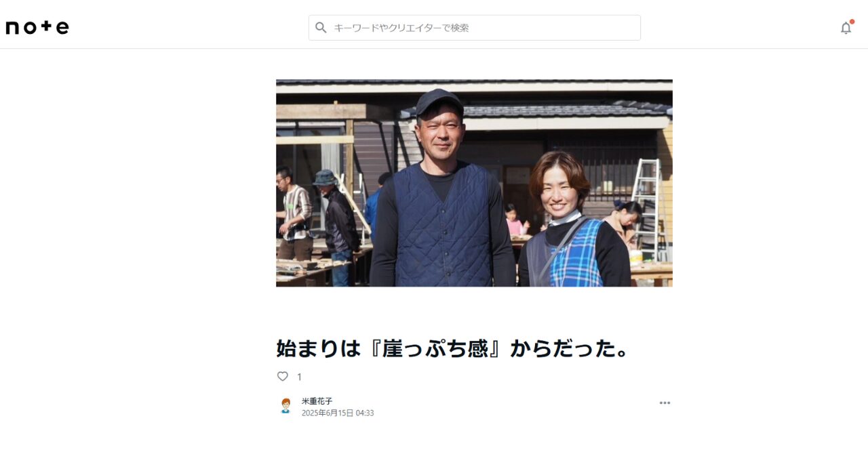Click author avatar next to 米重花子
The image size is (868, 454).
285,406
